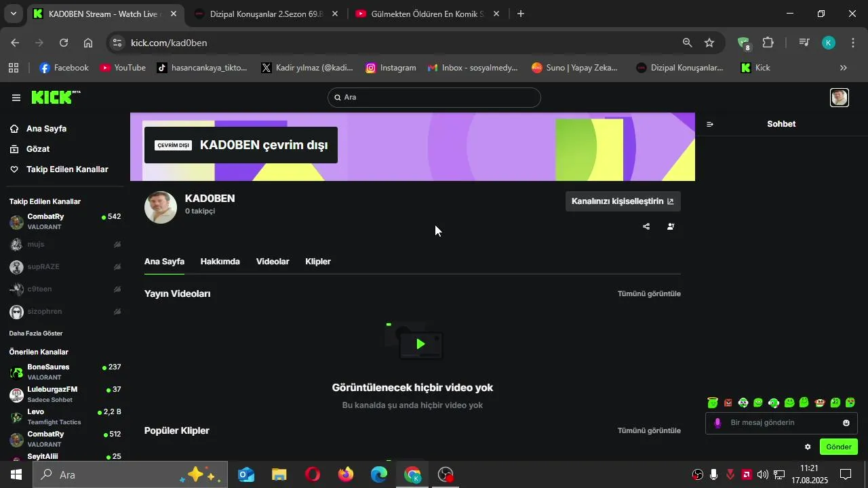The image size is (868, 488).
Task: Switch to Ana Sayfa channel tab
Action: [164, 262]
